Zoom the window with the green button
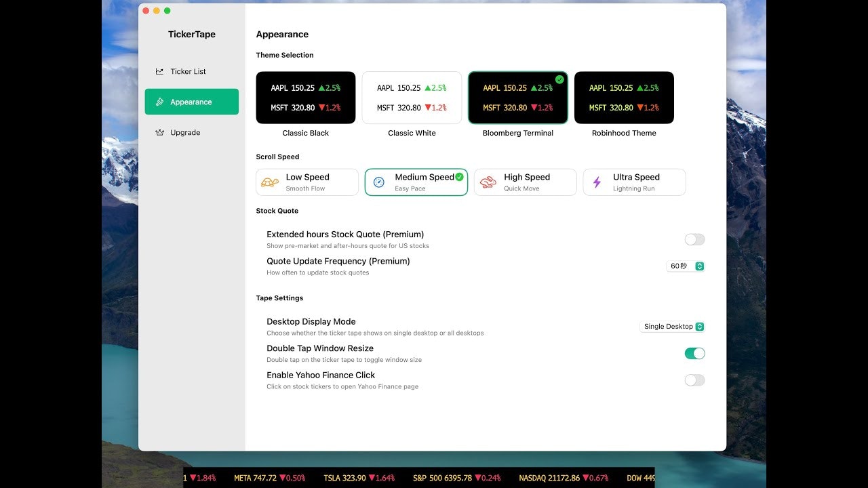 (167, 11)
